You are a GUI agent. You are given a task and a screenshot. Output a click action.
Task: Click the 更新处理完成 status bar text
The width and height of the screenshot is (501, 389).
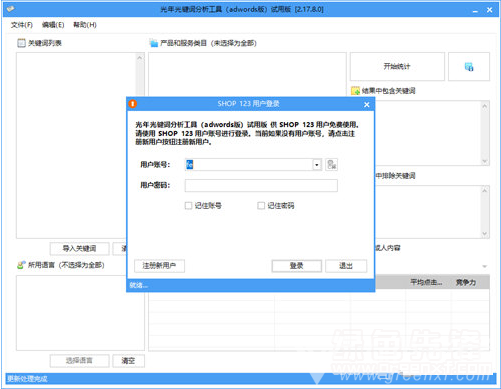pos(27,379)
